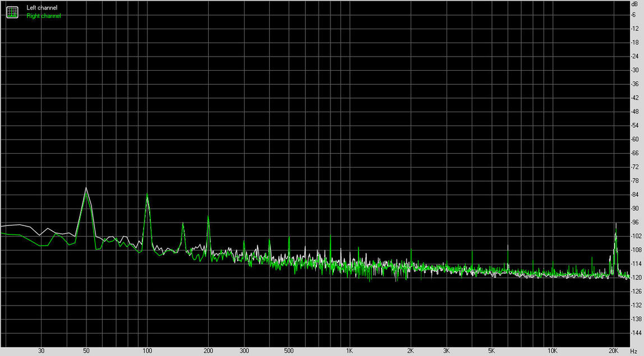The height and width of the screenshot is (356, 644).
Task: Click the Hz unit label
Action: coord(633,351)
